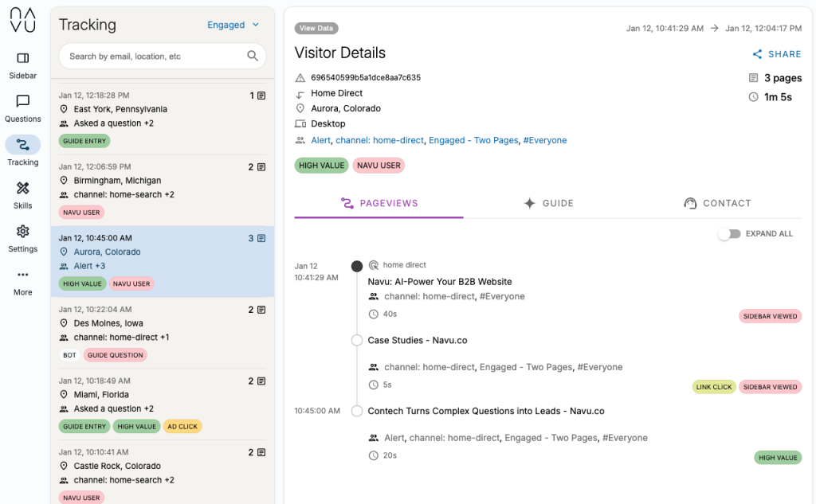Viewport: 816px width, 504px height.
Task: Click the Navu logo
Action: [23, 20]
